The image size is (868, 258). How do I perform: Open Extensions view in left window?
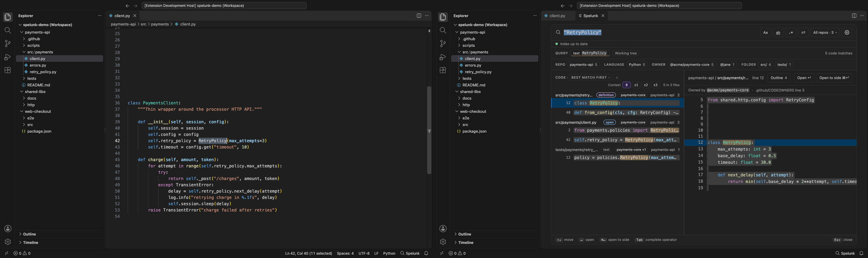click(x=8, y=70)
